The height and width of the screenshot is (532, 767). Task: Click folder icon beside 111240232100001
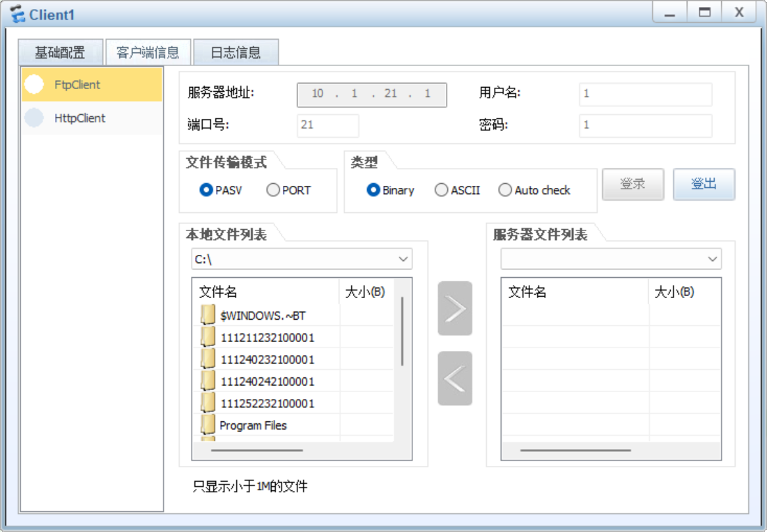coord(208,359)
